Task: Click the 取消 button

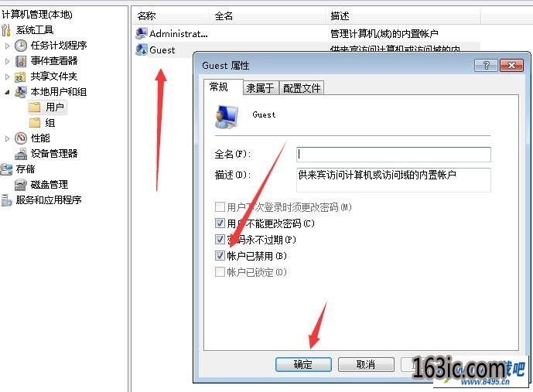Action: click(366, 364)
